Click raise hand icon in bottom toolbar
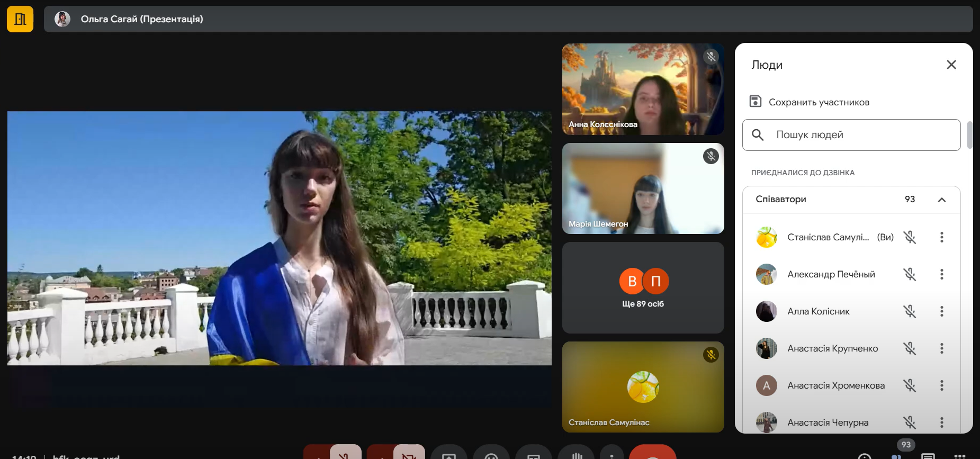 tap(576, 454)
